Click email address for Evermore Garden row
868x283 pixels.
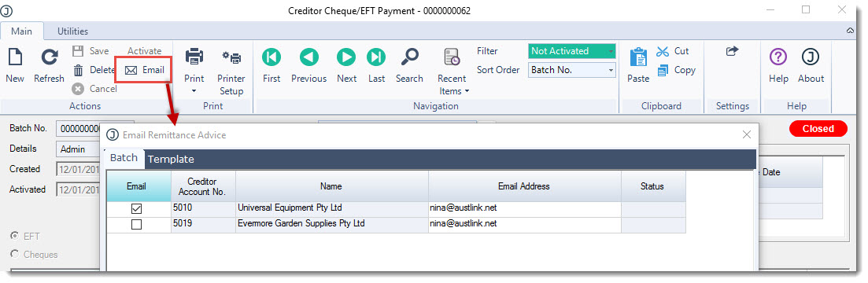click(524, 224)
